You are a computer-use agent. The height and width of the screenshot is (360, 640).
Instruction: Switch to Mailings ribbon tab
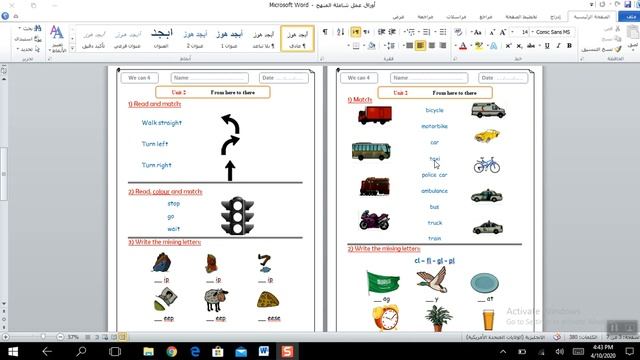click(x=456, y=17)
